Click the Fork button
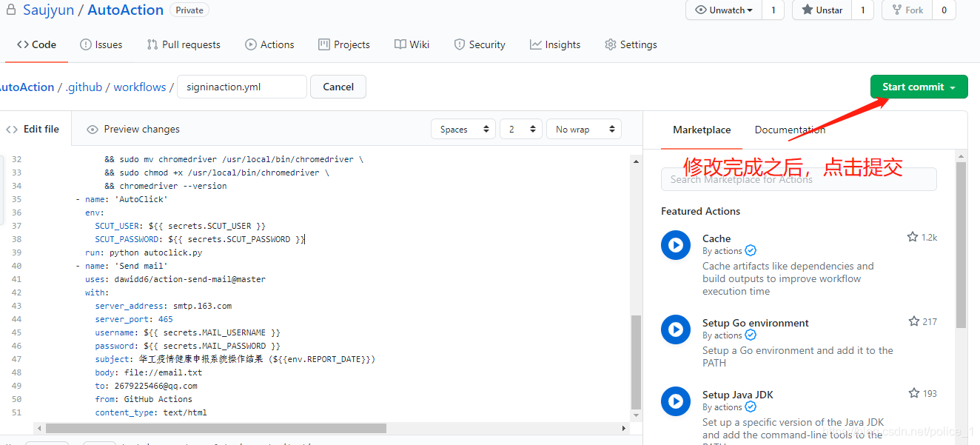The width and height of the screenshot is (980, 445). coord(907,10)
